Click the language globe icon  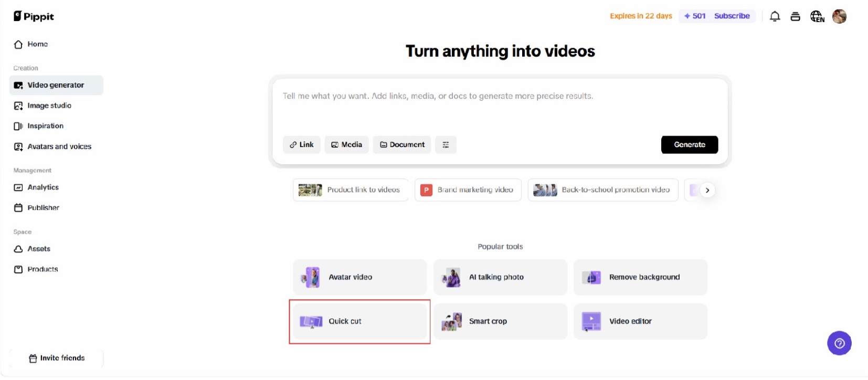(x=817, y=17)
